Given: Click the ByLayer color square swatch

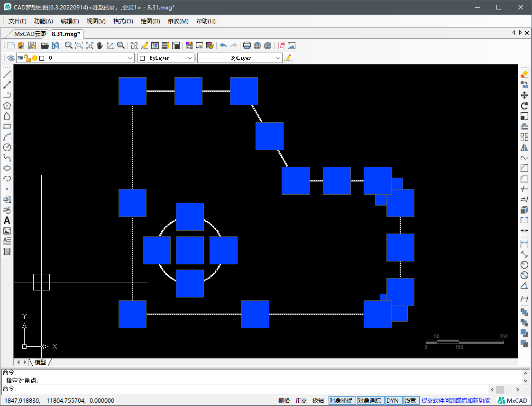Looking at the screenshot, I should pos(143,58).
